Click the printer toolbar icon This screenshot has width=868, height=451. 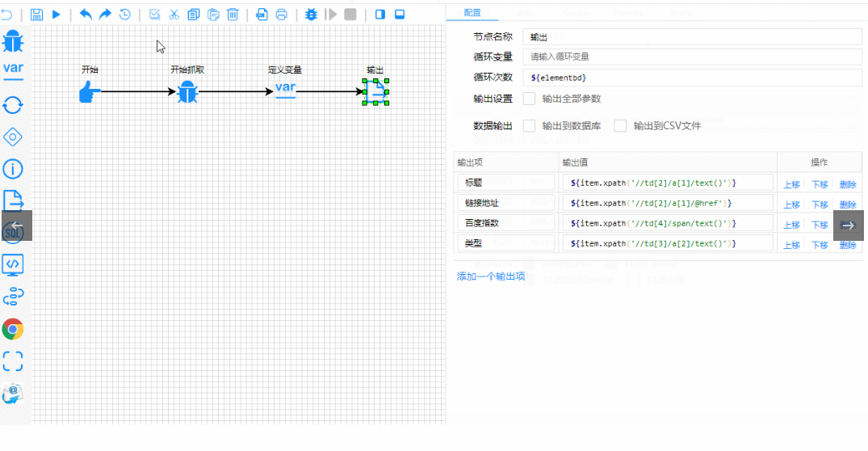[x=282, y=15]
